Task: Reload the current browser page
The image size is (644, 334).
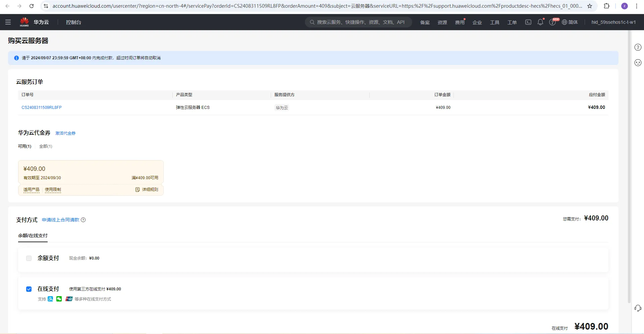Action: [x=32, y=6]
